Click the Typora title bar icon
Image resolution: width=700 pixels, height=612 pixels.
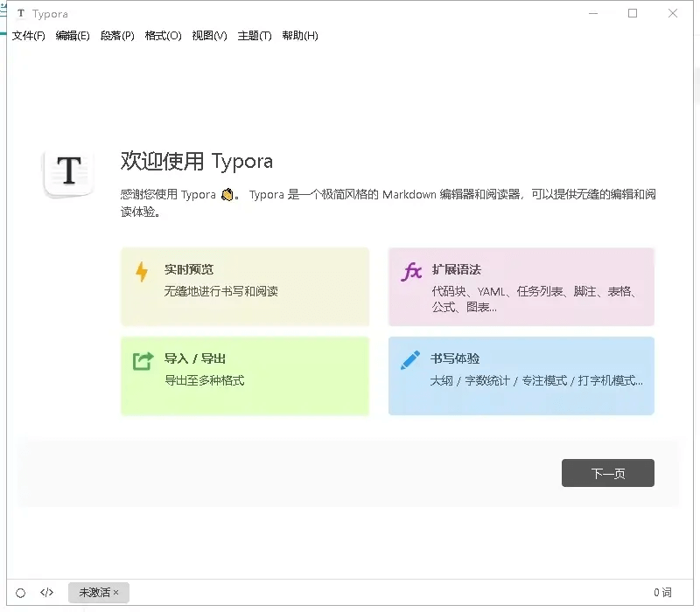tap(21, 13)
